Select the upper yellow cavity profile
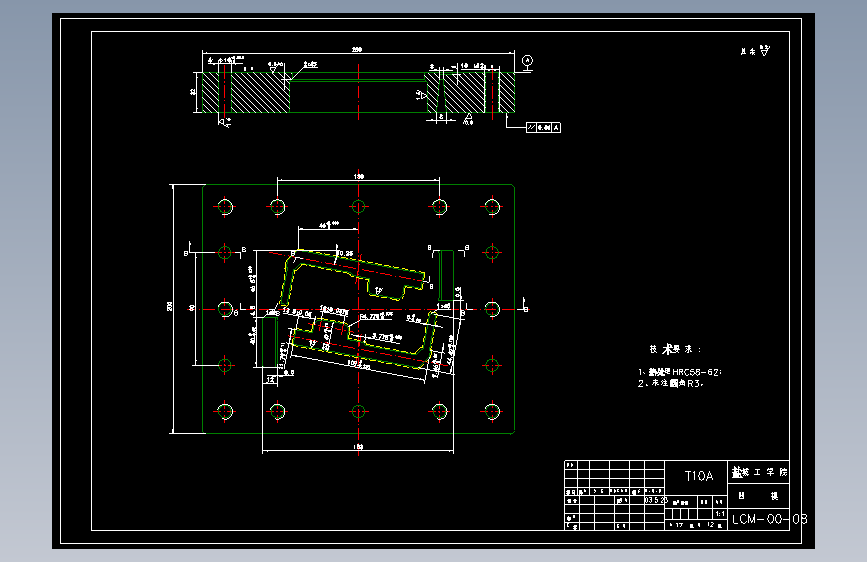Screen dimensions: 867x562 click(x=354, y=278)
